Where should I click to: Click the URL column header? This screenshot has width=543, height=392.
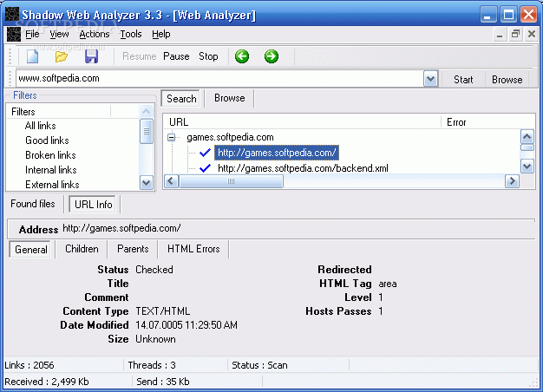(302, 122)
